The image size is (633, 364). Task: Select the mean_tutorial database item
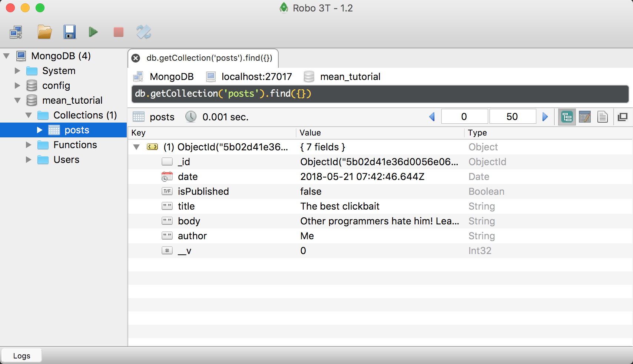(x=72, y=100)
